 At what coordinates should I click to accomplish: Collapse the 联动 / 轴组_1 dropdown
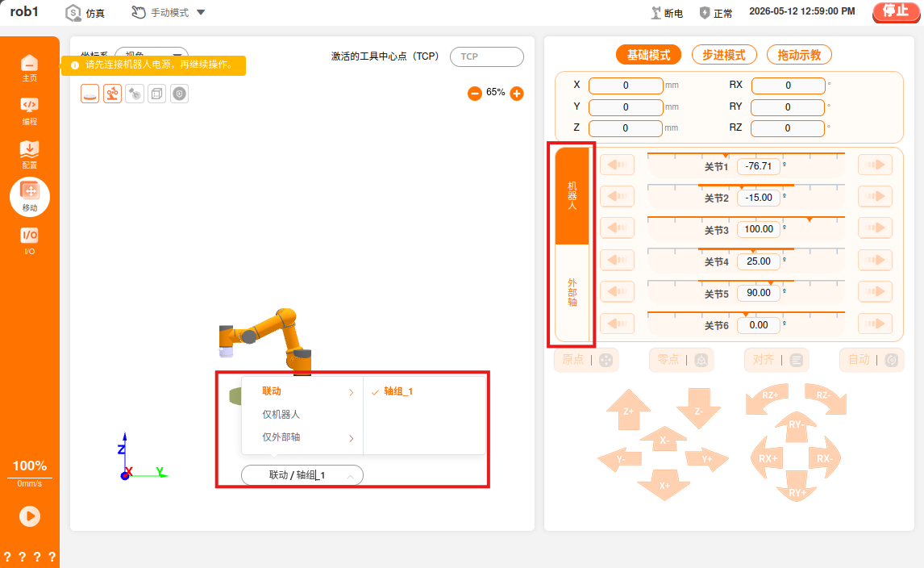point(302,475)
